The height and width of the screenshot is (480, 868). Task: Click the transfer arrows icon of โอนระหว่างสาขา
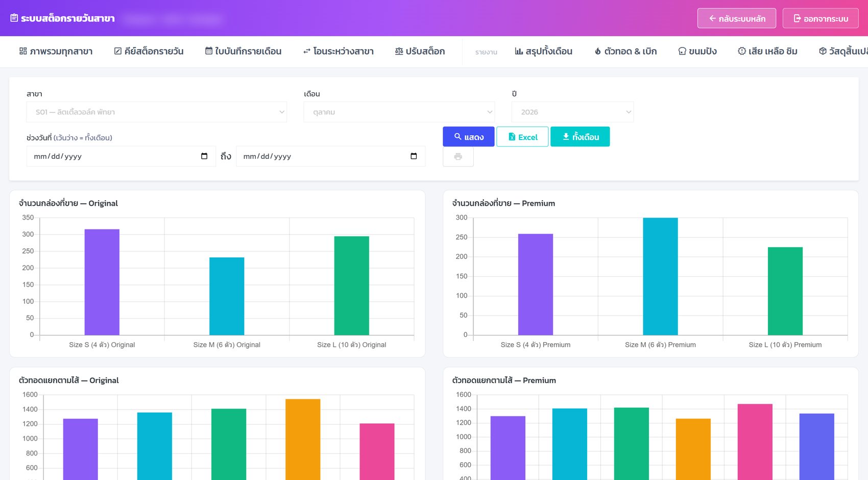point(307,51)
